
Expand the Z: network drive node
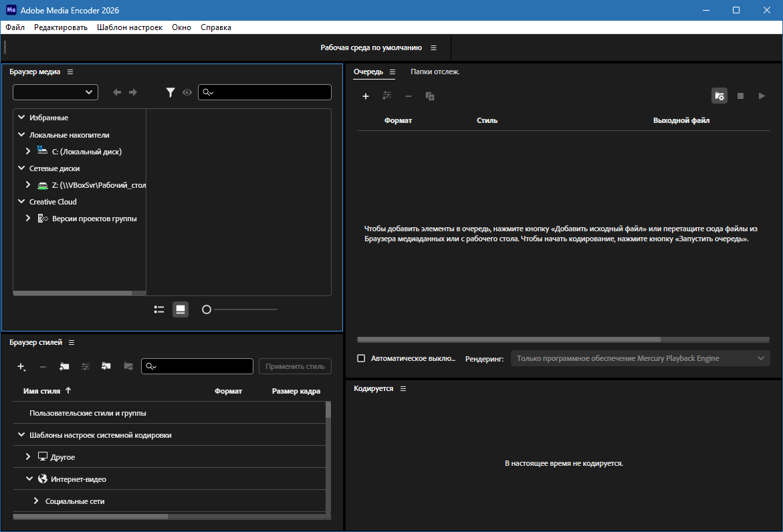pyautogui.click(x=28, y=184)
